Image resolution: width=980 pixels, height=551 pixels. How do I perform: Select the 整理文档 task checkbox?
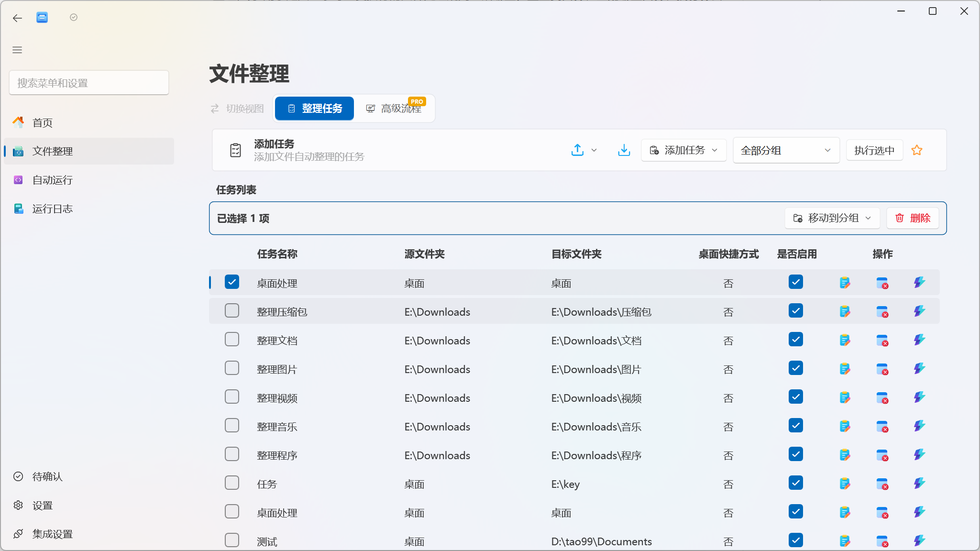232,339
